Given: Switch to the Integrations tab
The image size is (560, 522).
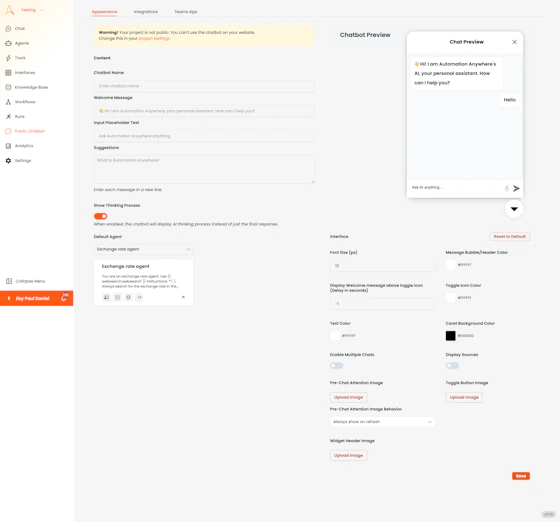Looking at the screenshot, I should pyautogui.click(x=146, y=12).
